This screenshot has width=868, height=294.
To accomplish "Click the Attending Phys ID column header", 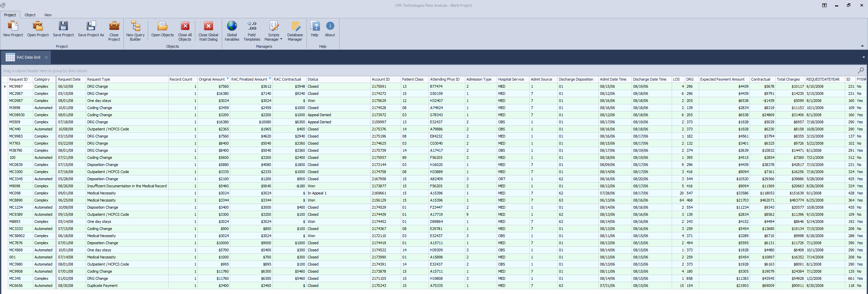I will coord(447,79).
